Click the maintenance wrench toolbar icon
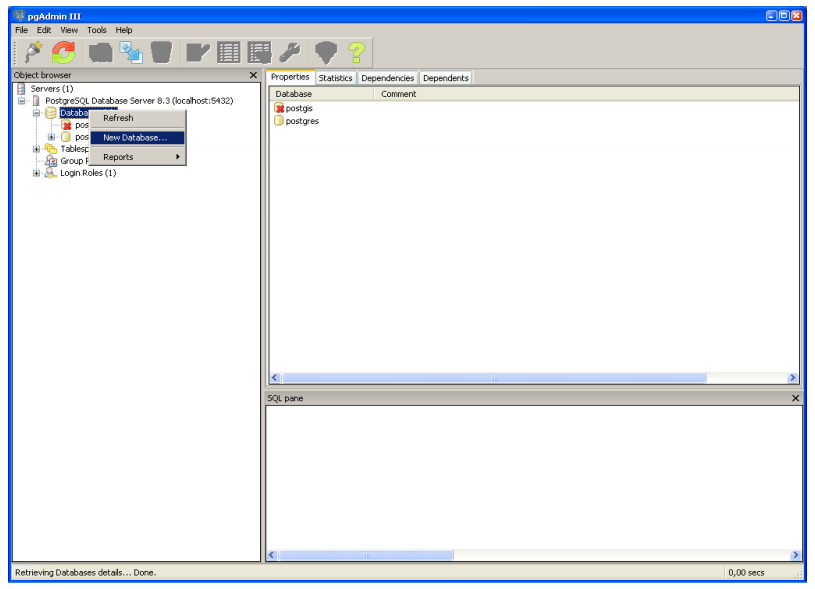815x589 pixels. point(290,52)
